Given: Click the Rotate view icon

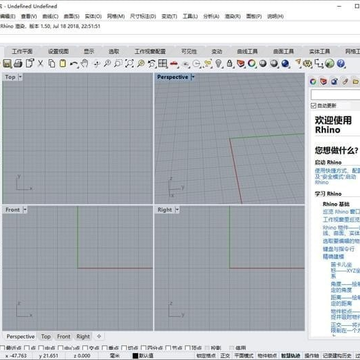Looking at the screenshot, I should [96, 63].
